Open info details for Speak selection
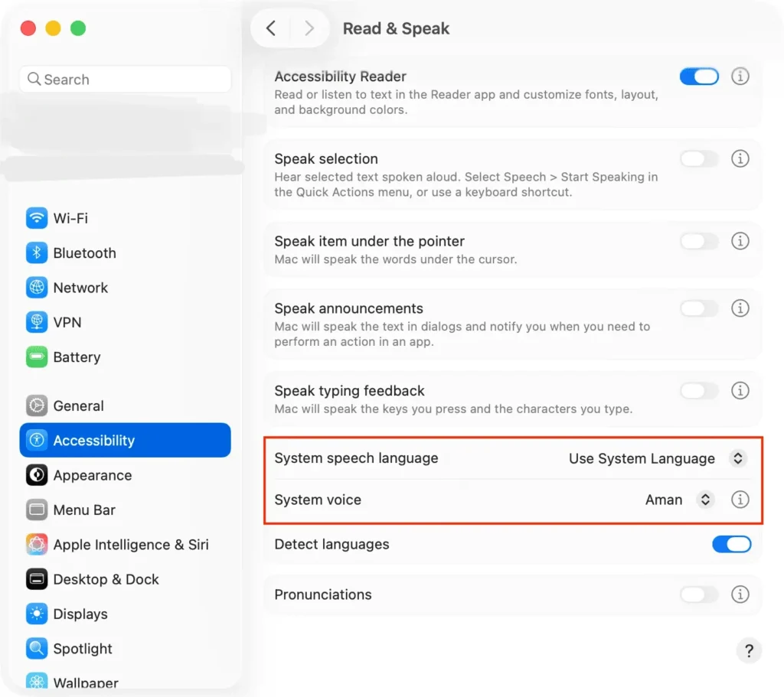784x697 pixels. [740, 158]
